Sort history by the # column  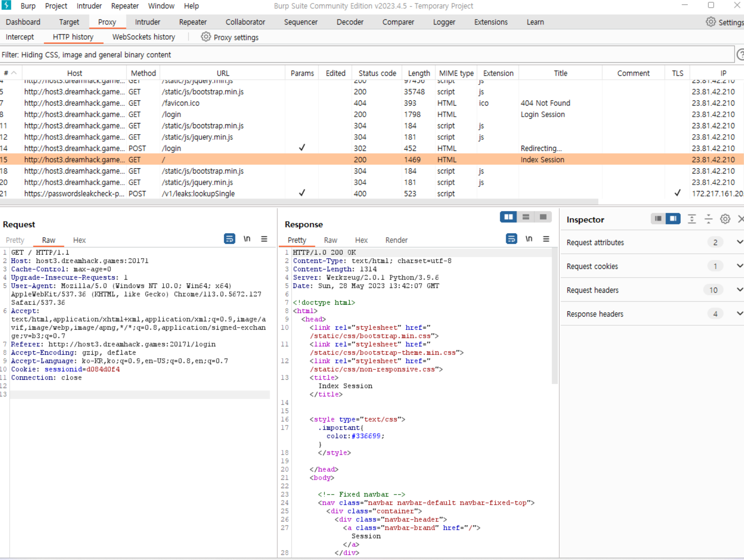(11, 73)
